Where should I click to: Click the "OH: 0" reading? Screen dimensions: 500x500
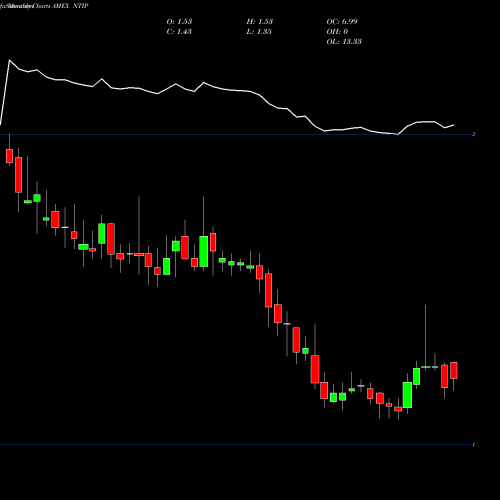pos(337,32)
